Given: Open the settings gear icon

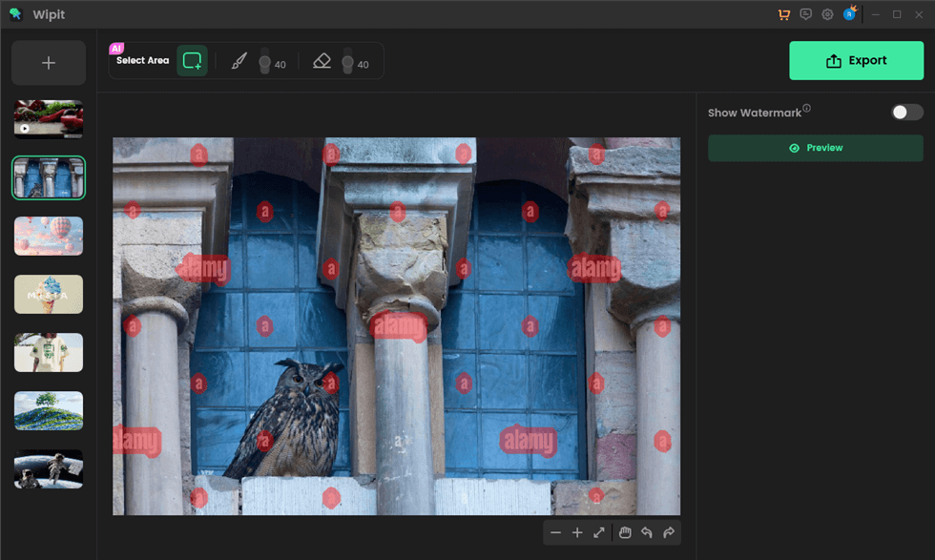Looking at the screenshot, I should coord(828,14).
